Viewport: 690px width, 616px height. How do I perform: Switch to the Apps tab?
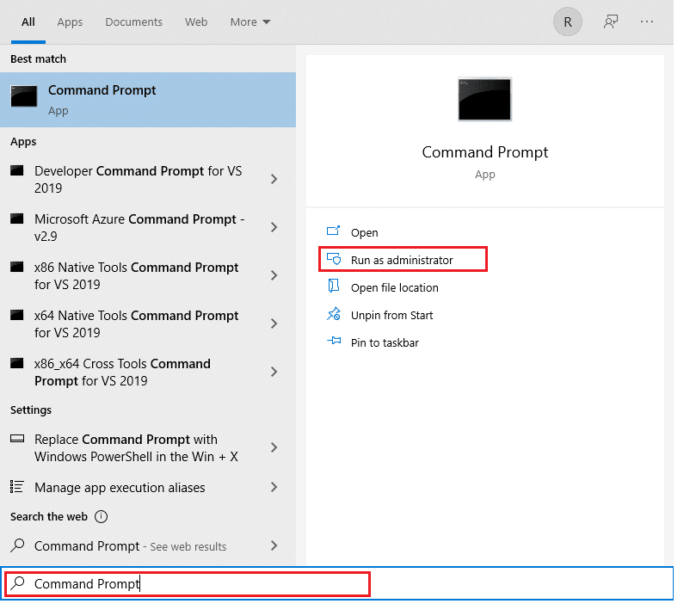click(x=70, y=22)
